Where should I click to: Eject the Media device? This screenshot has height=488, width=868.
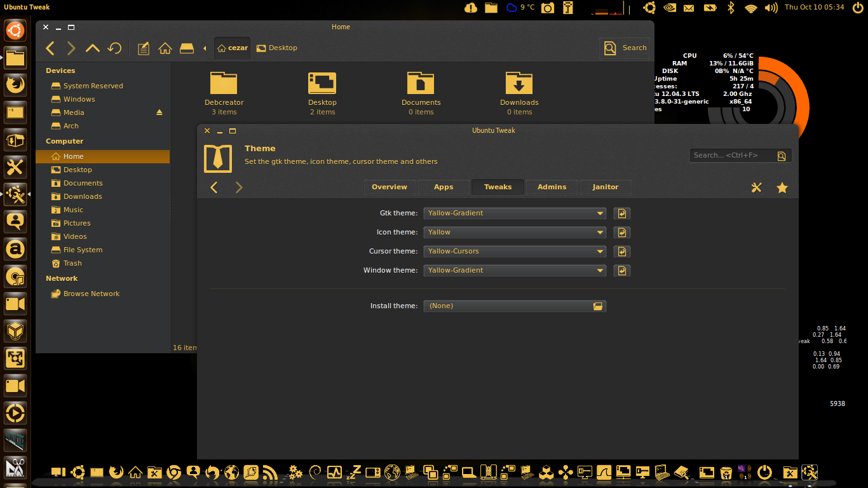(x=159, y=112)
